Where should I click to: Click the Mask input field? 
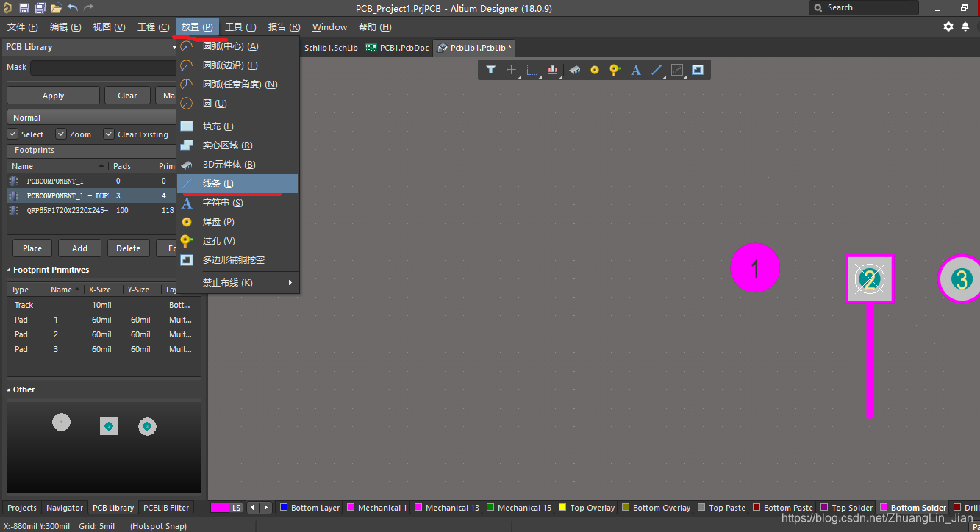click(103, 68)
